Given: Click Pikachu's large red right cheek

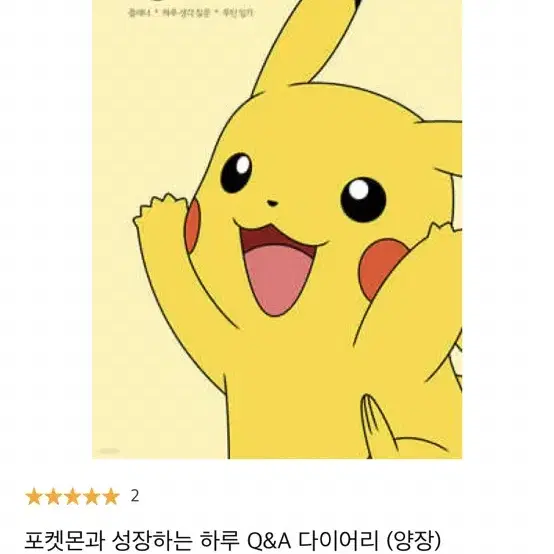Looking at the screenshot, I should 382,269.
